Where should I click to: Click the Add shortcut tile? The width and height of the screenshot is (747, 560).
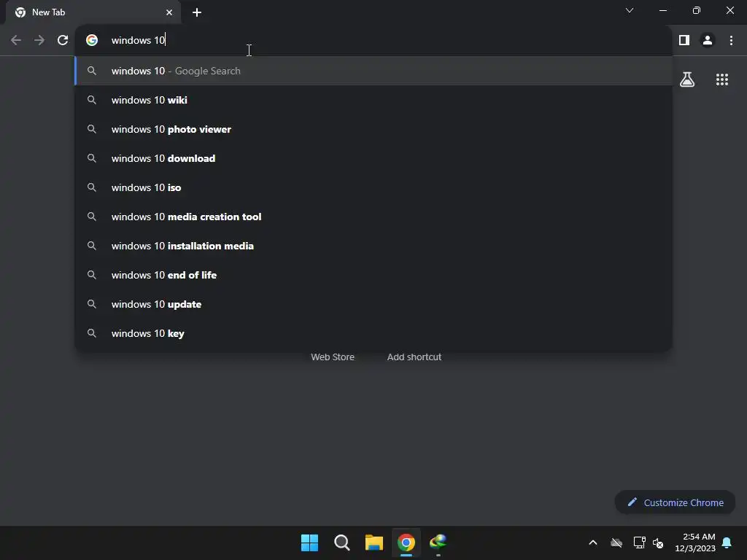[414, 357]
